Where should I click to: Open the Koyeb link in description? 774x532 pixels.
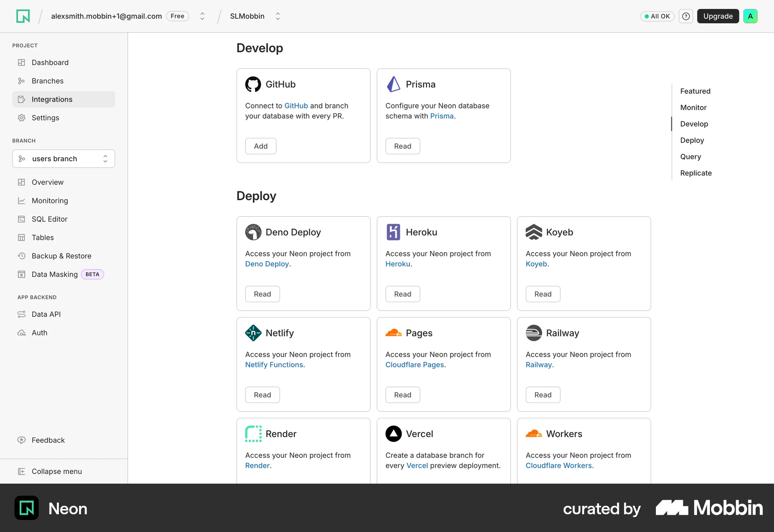(536, 264)
